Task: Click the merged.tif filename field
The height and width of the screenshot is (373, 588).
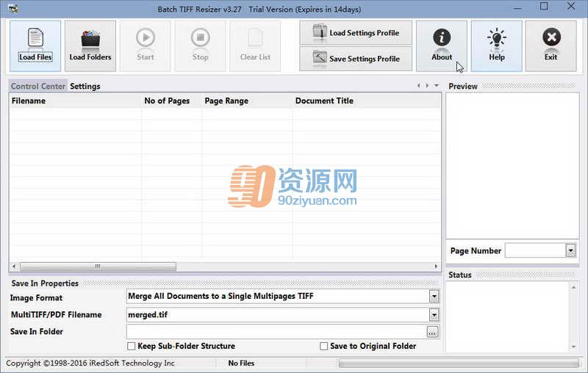Action: [278, 315]
